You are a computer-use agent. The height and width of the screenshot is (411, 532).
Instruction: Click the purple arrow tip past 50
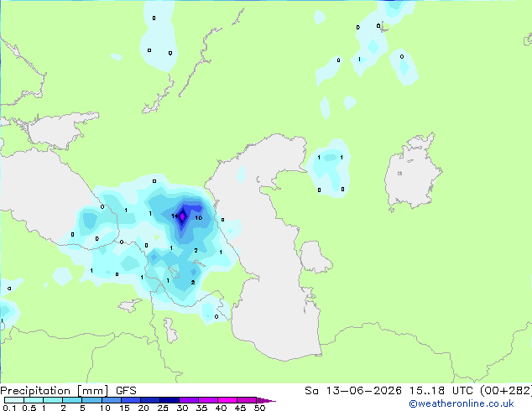coord(266,400)
